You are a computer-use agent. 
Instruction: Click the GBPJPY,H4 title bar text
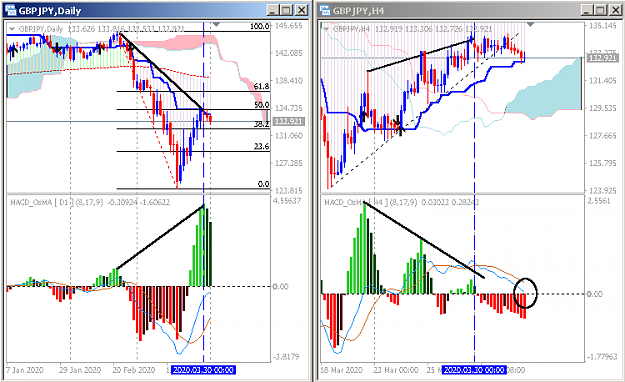358,11
